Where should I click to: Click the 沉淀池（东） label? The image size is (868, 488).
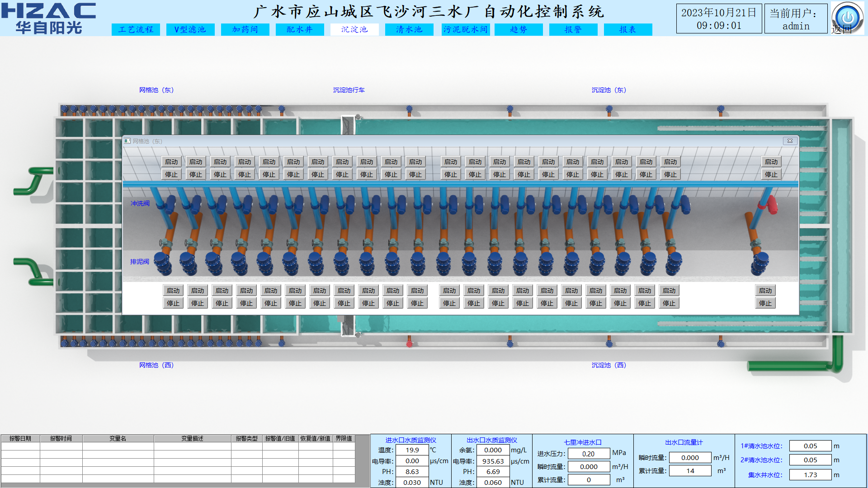pyautogui.click(x=609, y=90)
